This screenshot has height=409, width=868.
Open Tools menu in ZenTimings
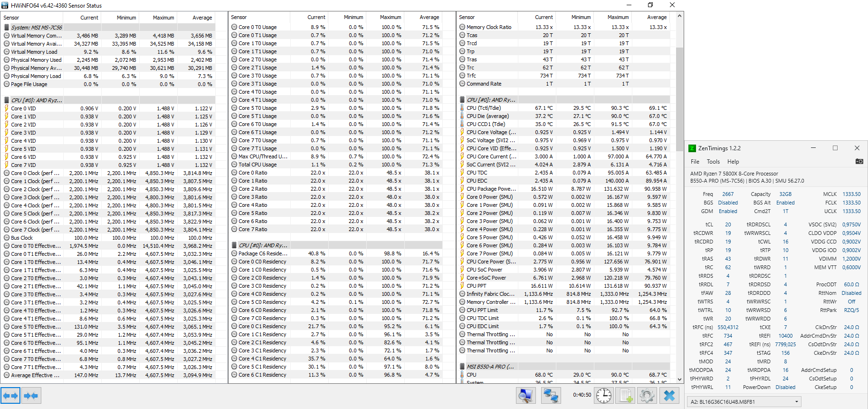coord(713,162)
